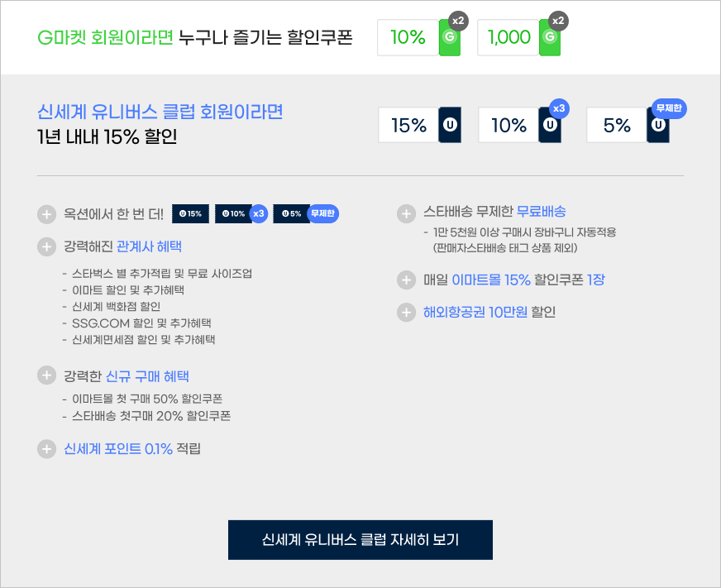Click the small 5% 무제한 option coupon badge
The width and height of the screenshot is (721, 588).
click(305, 214)
